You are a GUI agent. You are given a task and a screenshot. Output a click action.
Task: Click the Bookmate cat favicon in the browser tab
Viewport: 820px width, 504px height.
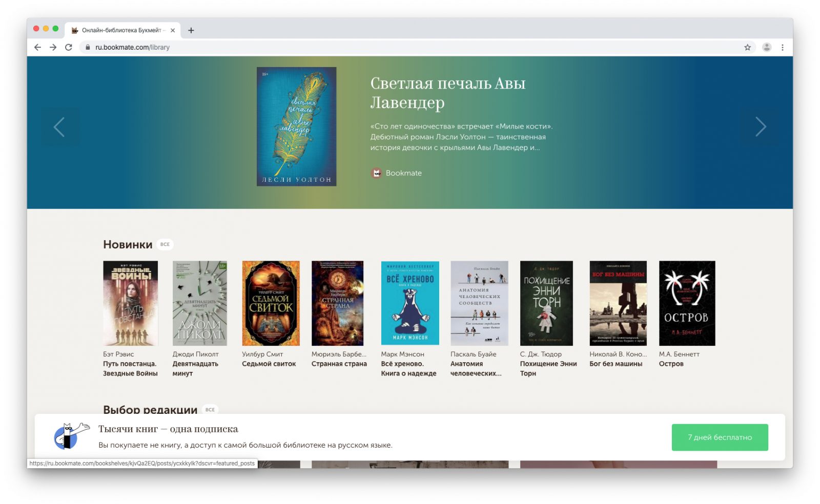pos(75,30)
